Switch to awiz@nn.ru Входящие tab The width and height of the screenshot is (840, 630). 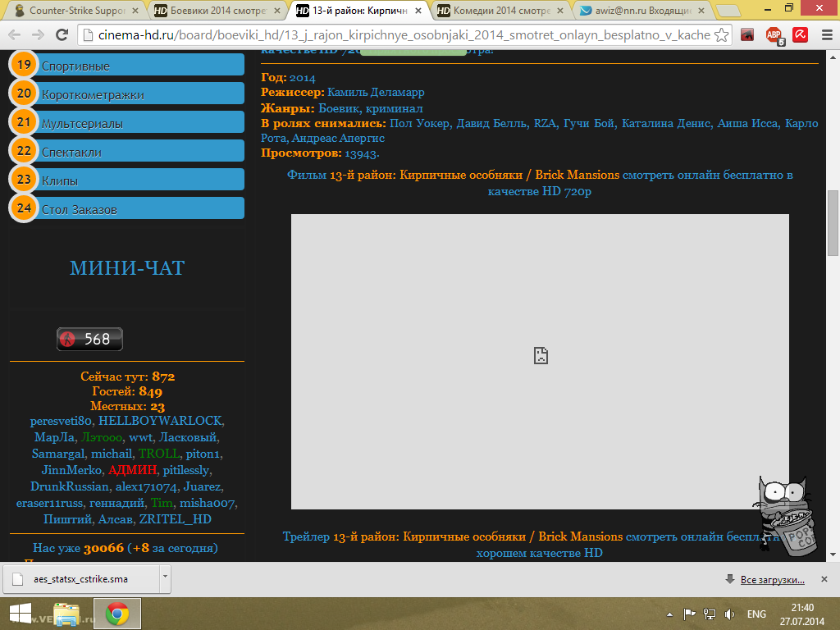point(643,10)
